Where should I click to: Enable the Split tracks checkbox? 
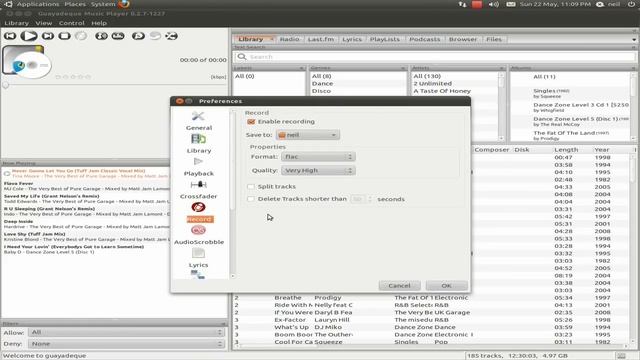pos(251,187)
